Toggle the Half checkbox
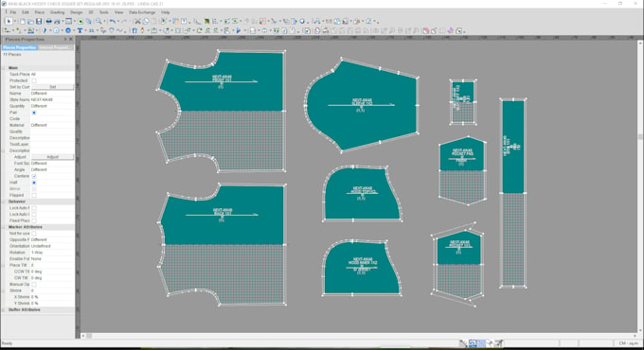This screenshot has width=644, height=350. (34, 183)
